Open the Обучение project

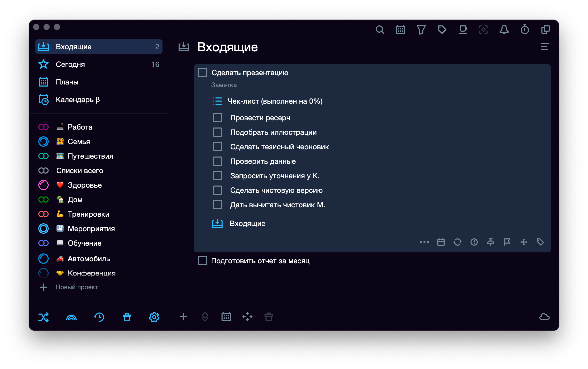click(99, 243)
